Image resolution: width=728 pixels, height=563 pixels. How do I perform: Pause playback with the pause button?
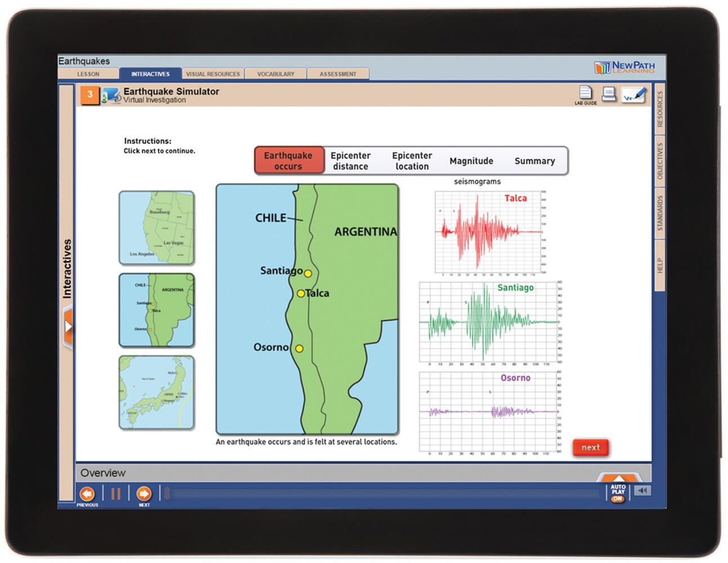(116, 494)
